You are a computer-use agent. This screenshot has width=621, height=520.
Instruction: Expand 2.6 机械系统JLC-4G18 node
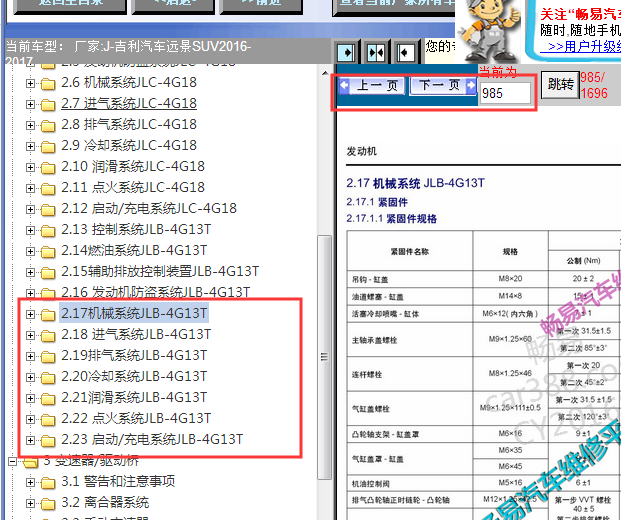[x=30, y=83]
